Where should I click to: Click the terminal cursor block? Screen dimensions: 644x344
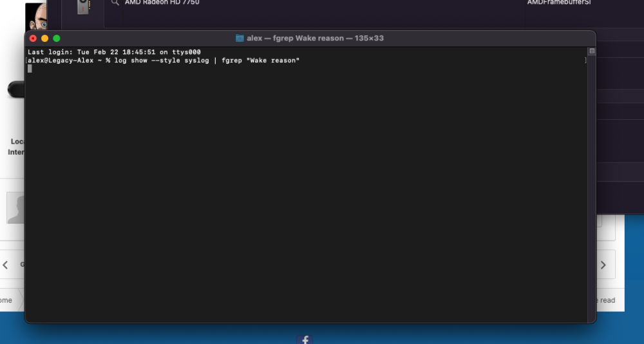point(30,69)
